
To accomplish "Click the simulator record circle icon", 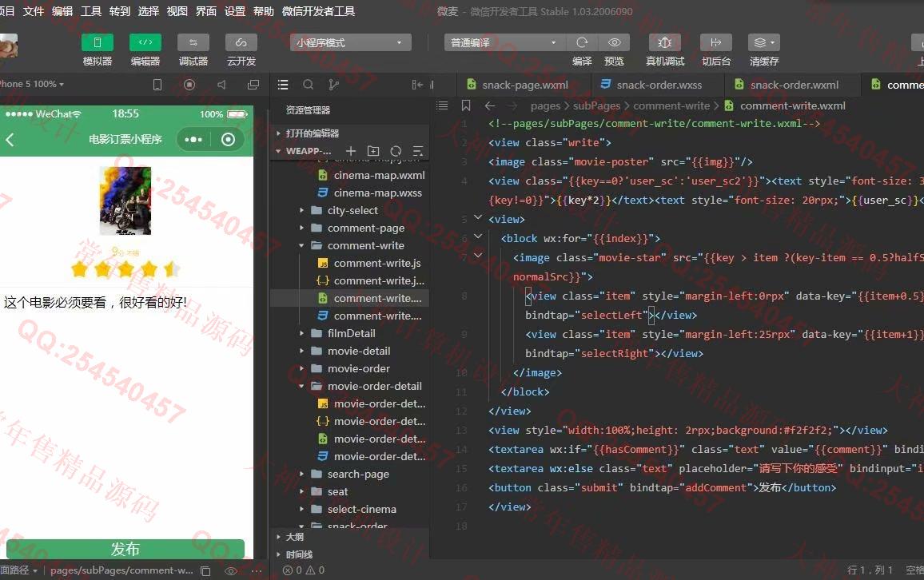I will pos(189,85).
